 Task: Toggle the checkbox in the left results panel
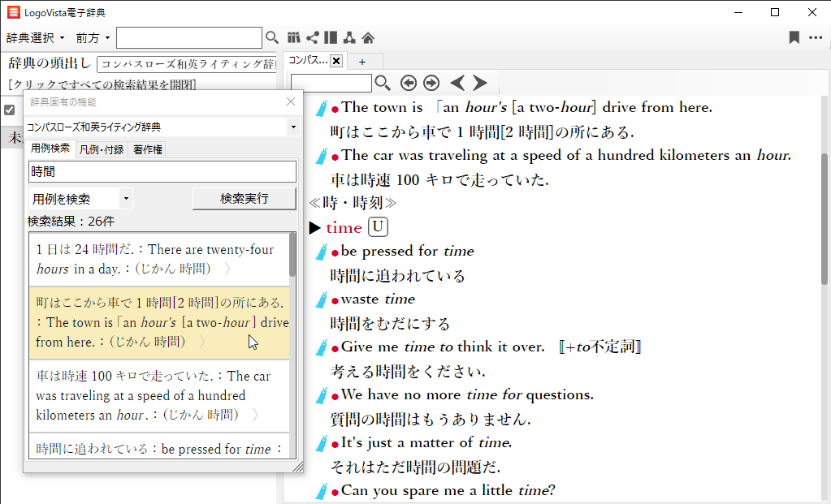tap(10, 110)
